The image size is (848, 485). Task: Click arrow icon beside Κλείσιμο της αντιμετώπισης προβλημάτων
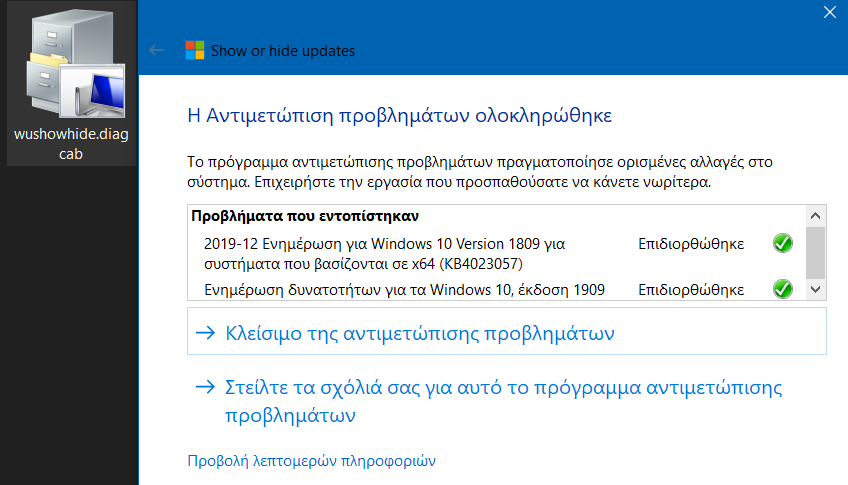pyautogui.click(x=206, y=333)
